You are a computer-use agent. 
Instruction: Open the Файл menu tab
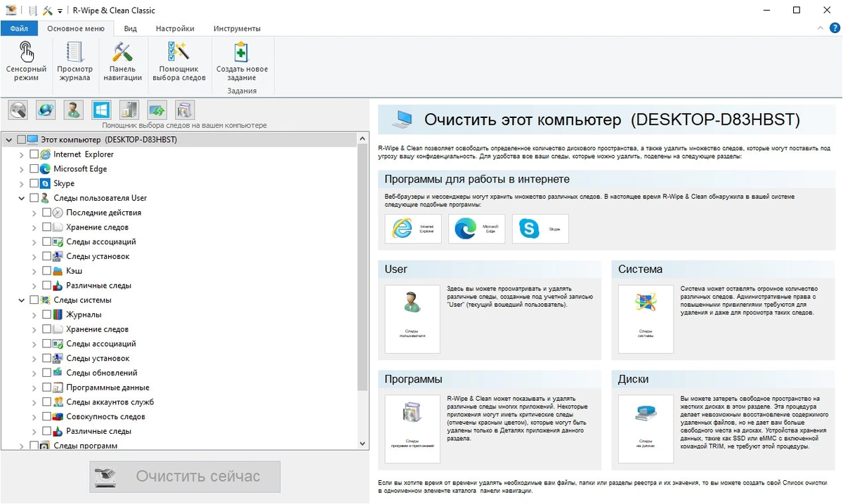coord(19,29)
